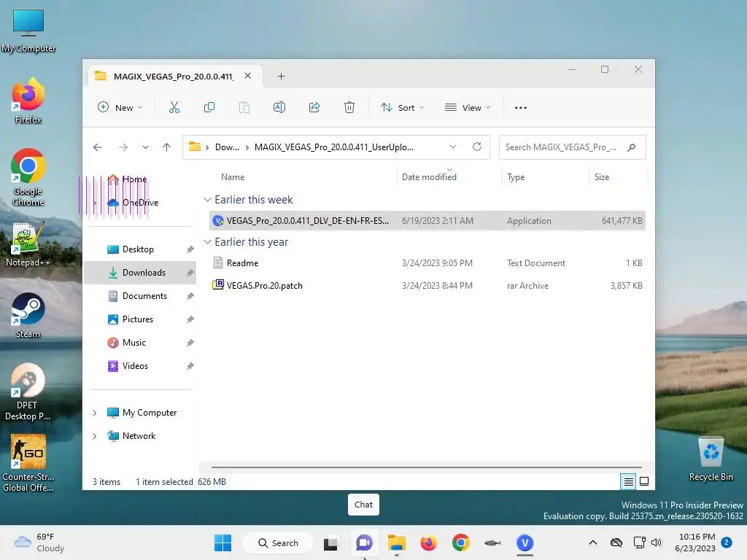Open the Windows Start button
747x560 pixels.
[x=222, y=542]
